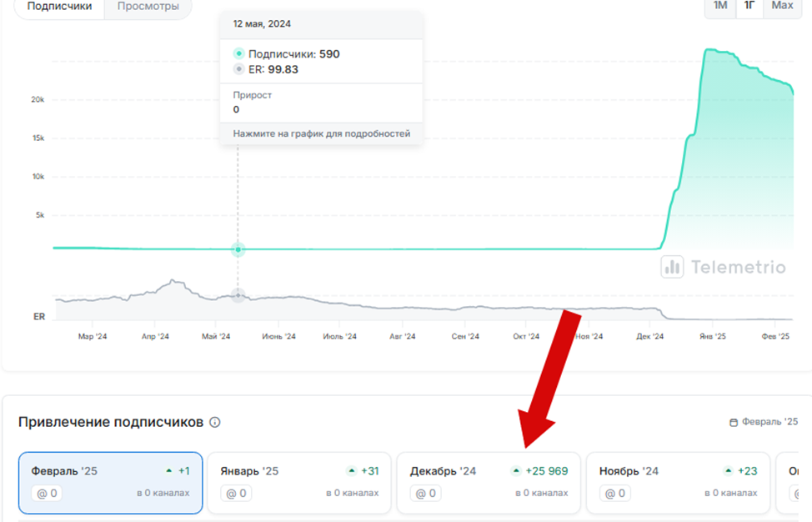
Task: Open the Январь '25 month card
Action: 298,483
